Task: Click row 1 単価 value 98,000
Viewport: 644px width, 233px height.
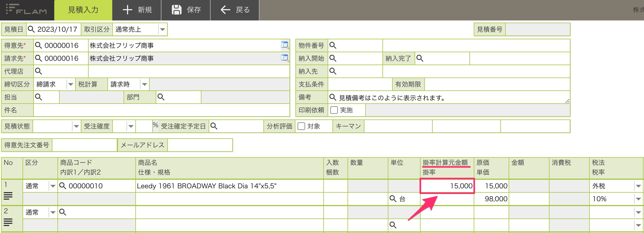Action: click(x=491, y=199)
